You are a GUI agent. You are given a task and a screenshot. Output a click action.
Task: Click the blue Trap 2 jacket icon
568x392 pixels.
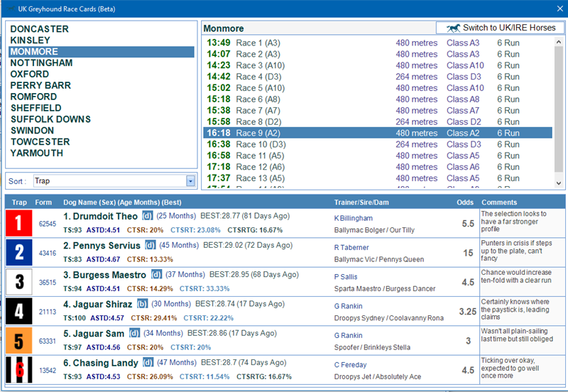click(x=19, y=252)
